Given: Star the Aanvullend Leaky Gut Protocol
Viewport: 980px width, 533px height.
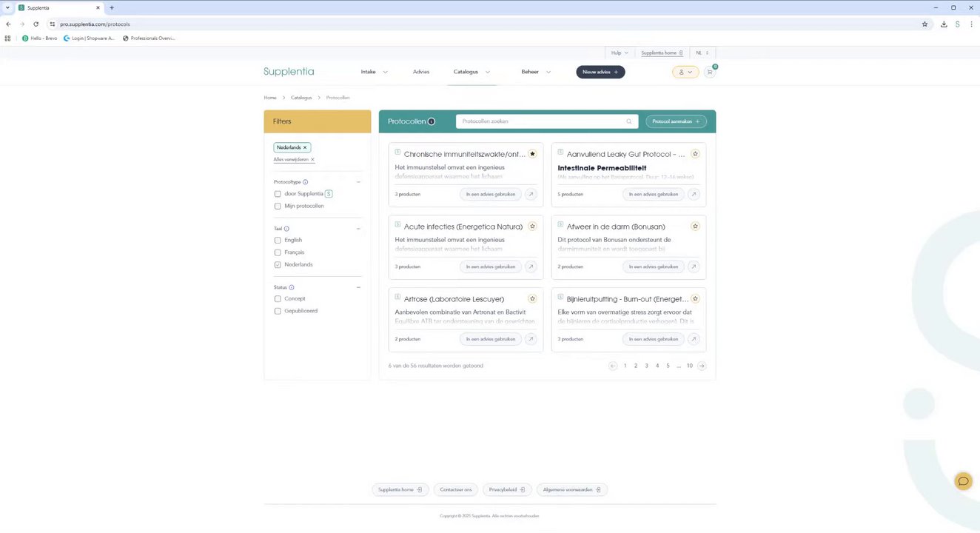Looking at the screenshot, I should point(695,154).
